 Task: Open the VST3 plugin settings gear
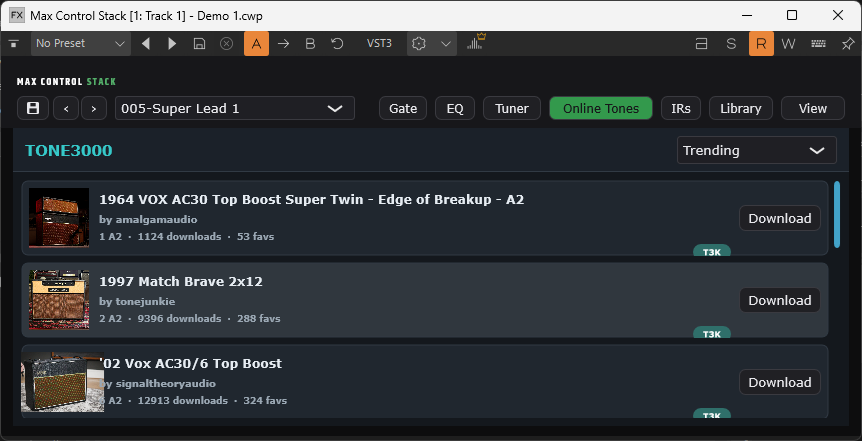(419, 43)
